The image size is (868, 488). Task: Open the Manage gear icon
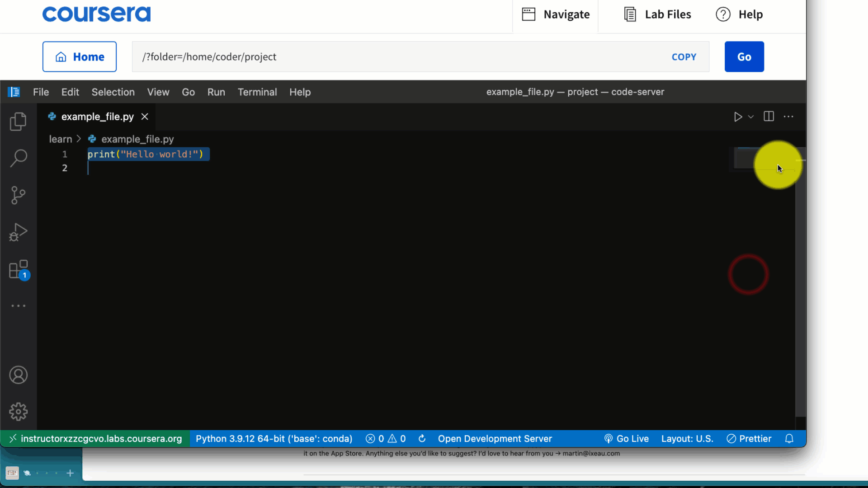(18, 412)
